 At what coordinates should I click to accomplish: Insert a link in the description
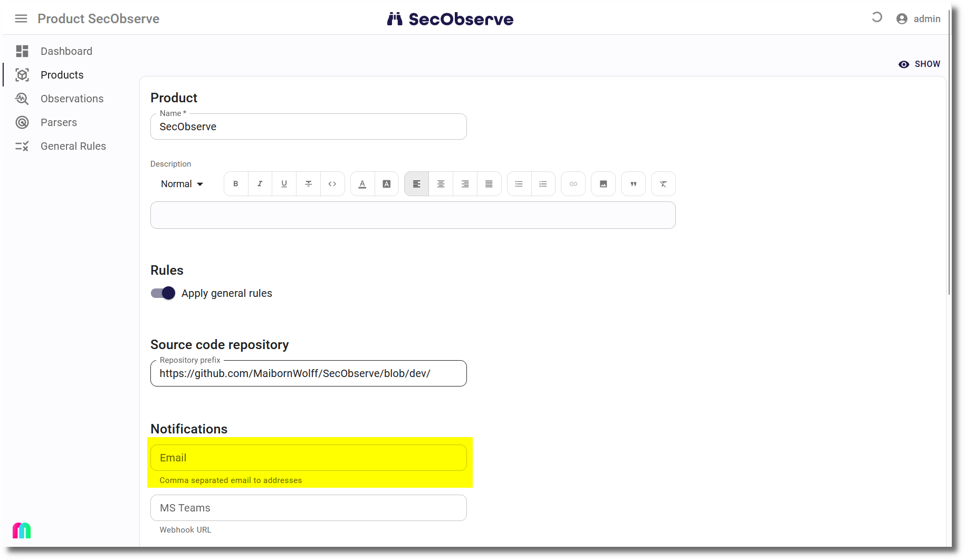573,184
